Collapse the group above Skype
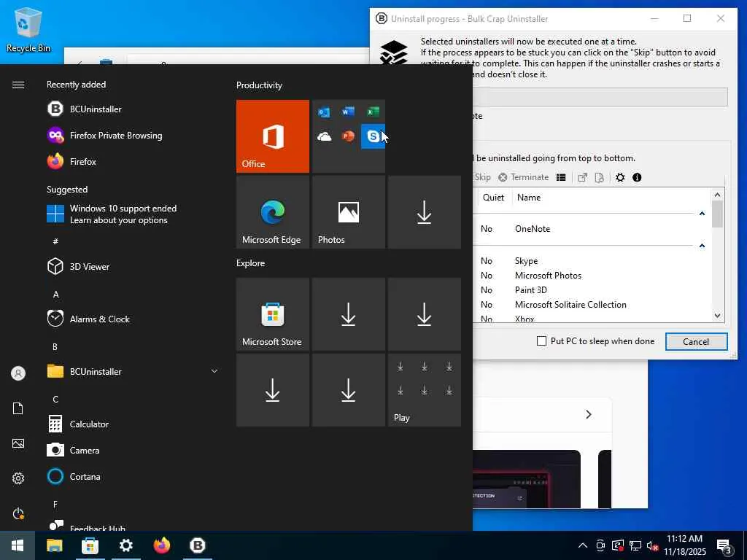 click(x=702, y=246)
